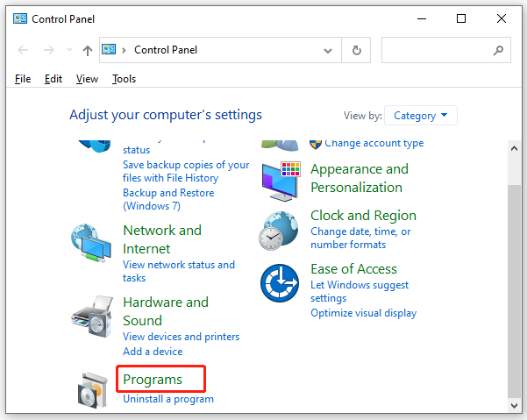Image resolution: width=527 pixels, height=420 pixels.
Task: Open Backup and Restore (Windows 7) link
Action: [168, 199]
